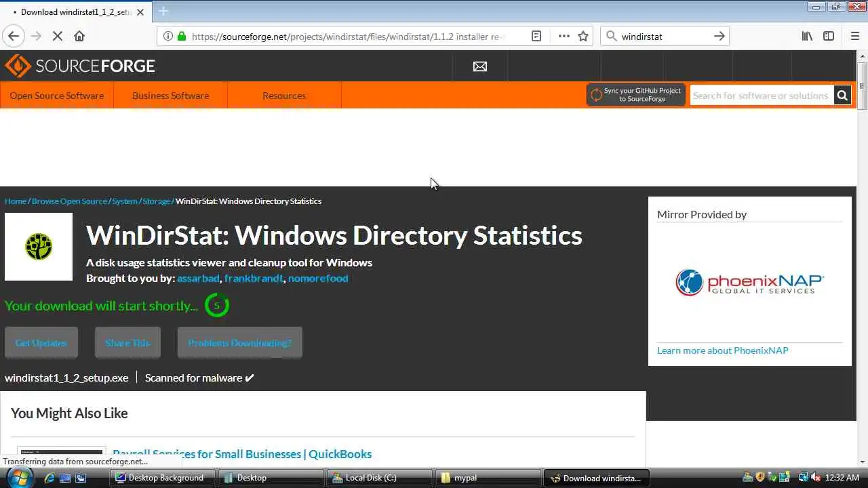Open page actions three-dot menu
Image resolution: width=868 pixels, height=488 pixels.
coord(564,37)
